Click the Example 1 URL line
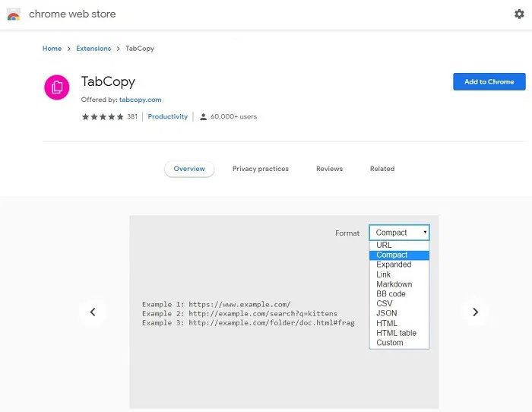This screenshot has width=532, height=412. click(x=216, y=304)
